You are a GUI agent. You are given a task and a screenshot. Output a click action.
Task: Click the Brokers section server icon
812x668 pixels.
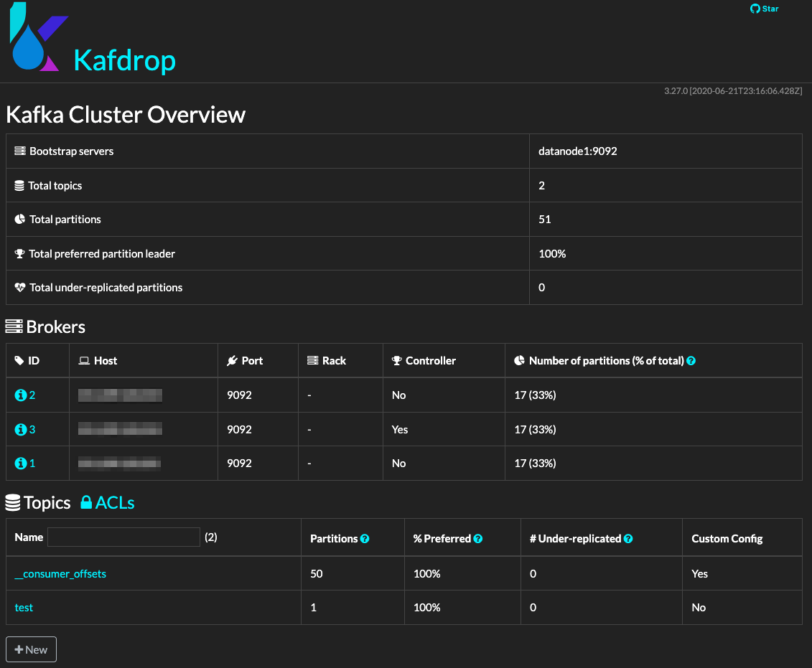tap(14, 326)
